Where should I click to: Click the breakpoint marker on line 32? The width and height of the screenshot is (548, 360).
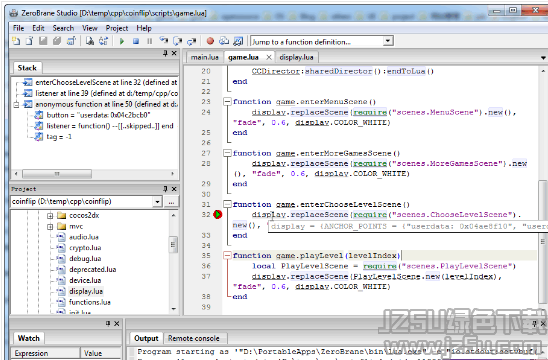click(x=218, y=215)
